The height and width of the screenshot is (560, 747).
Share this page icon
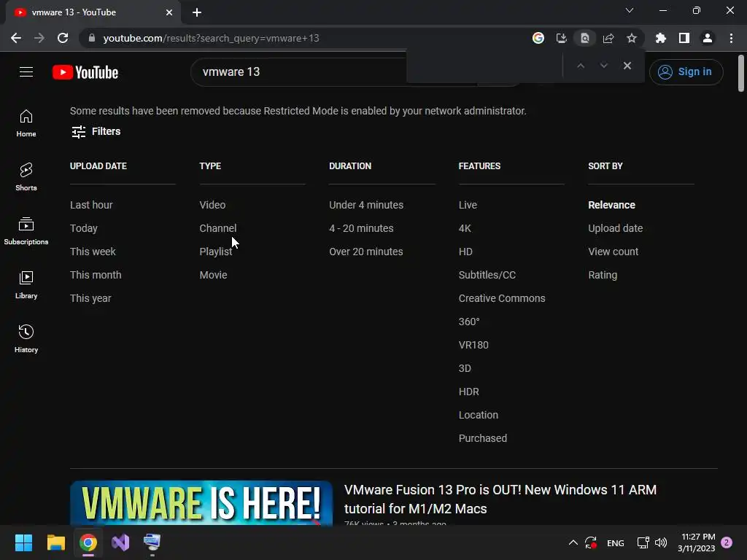(608, 38)
